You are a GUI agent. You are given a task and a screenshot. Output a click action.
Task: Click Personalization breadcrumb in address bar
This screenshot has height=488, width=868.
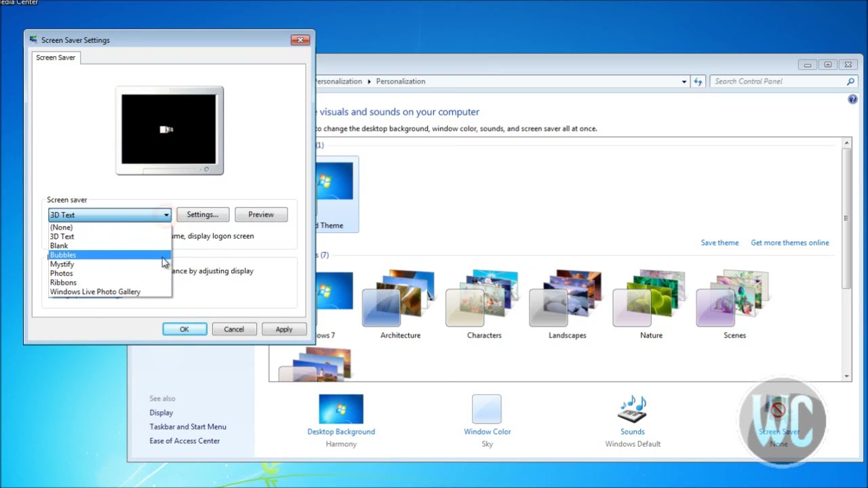[401, 81]
